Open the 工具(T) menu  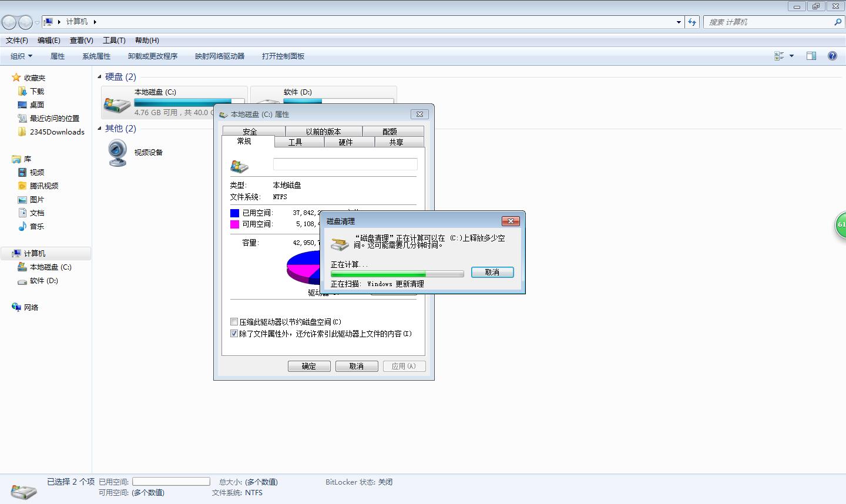click(x=114, y=40)
